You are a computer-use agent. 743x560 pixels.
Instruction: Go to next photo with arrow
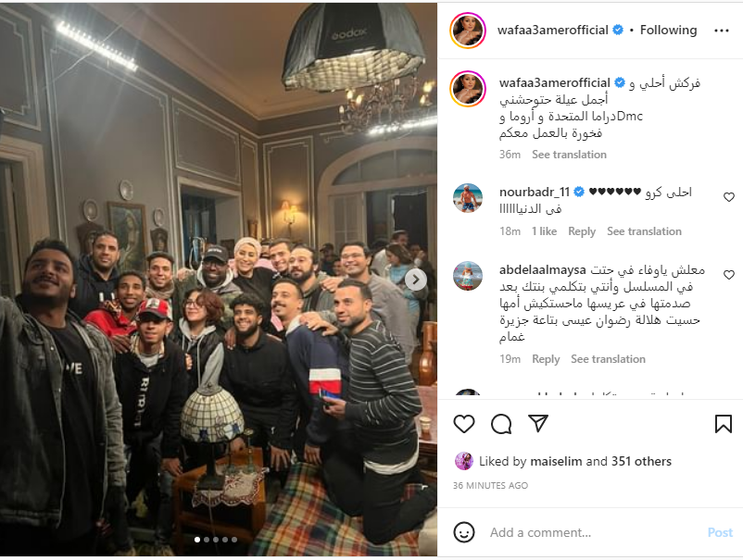click(416, 280)
